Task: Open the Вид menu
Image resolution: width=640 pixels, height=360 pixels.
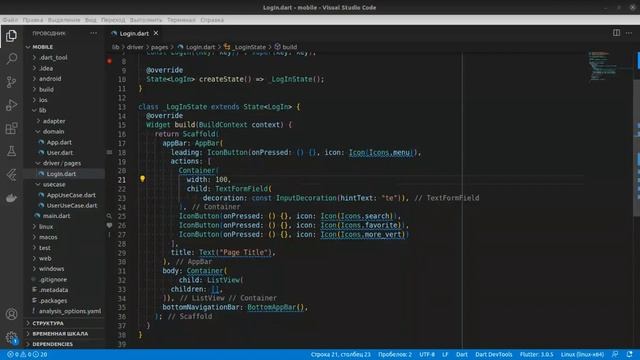Action: tap(91, 20)
